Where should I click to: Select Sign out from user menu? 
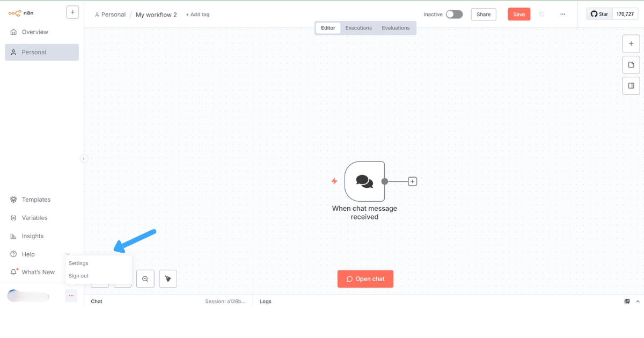pos(79,276)
